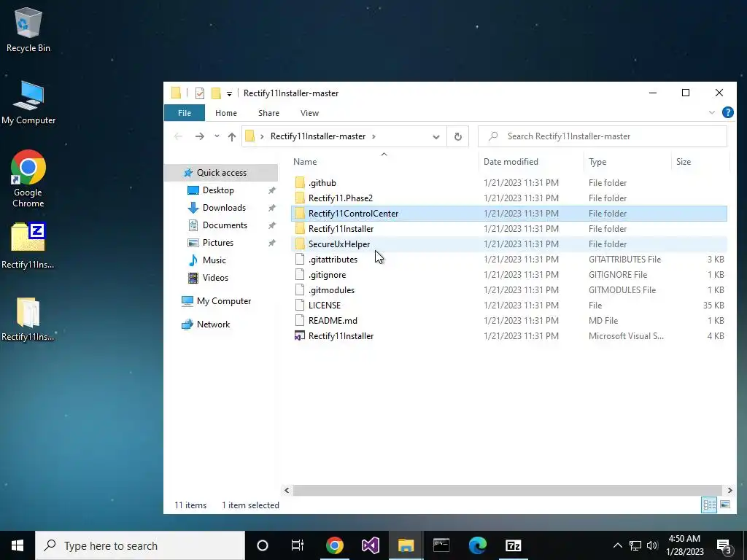
Task: Open My Computer desktop icon
Action: 28,102
